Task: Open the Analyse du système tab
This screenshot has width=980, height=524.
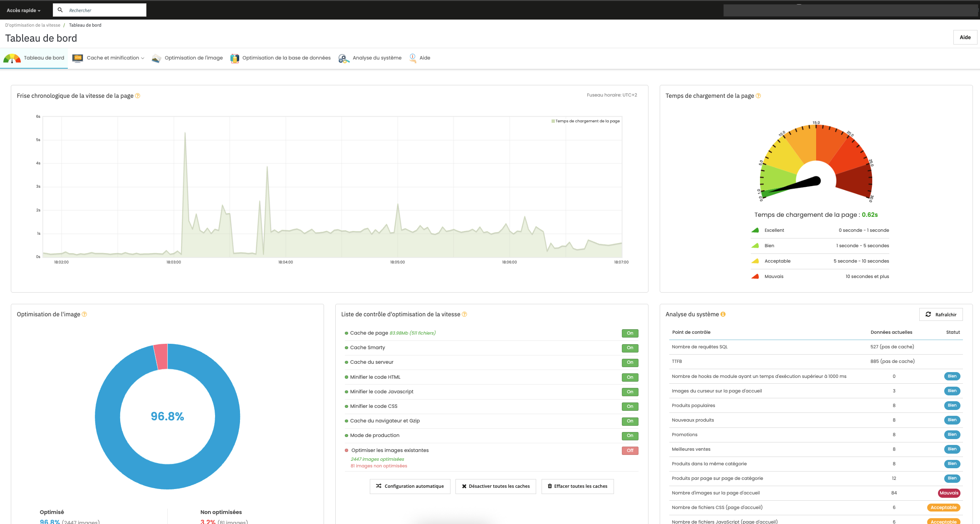Action: tap(370, 58)
